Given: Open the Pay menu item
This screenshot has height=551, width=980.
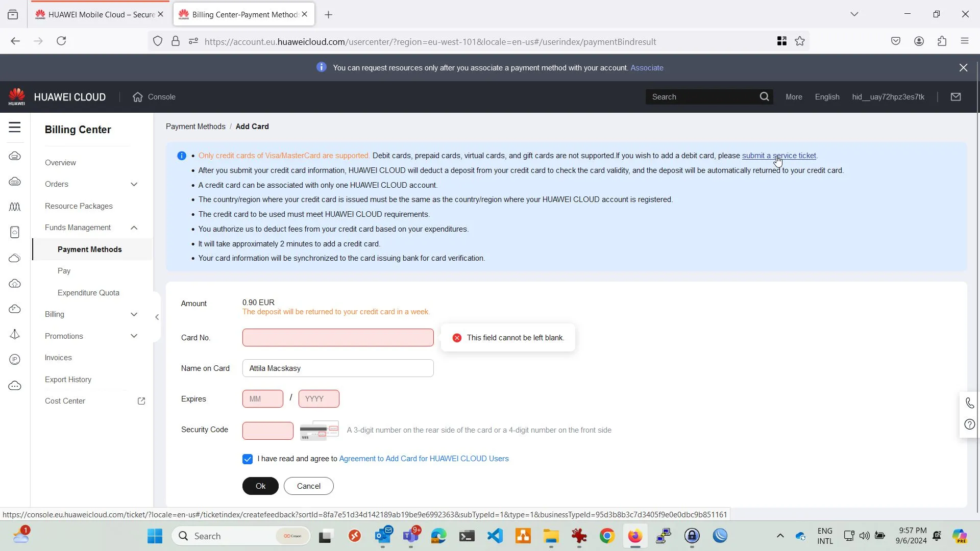Looking at the screenshot, I should 64,271.
